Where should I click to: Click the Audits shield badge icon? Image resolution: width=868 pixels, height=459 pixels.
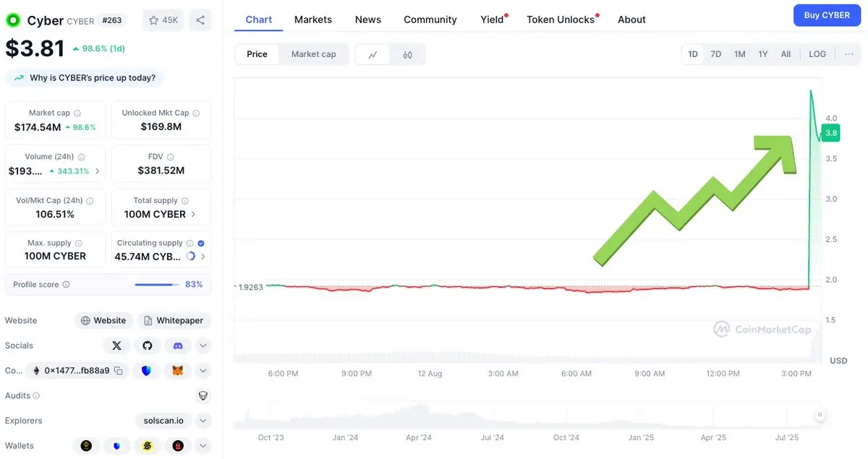[203, 395]
